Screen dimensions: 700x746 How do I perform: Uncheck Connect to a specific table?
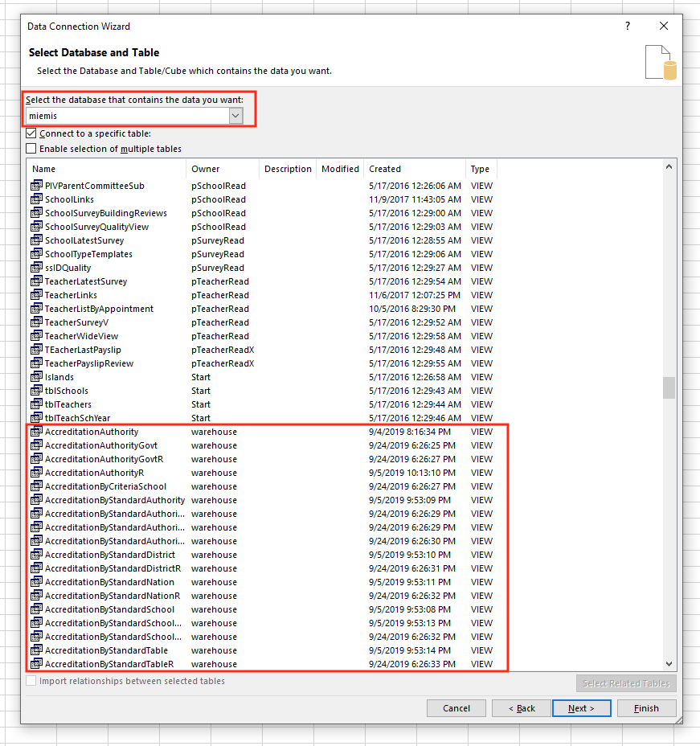[x=31, y=133]
